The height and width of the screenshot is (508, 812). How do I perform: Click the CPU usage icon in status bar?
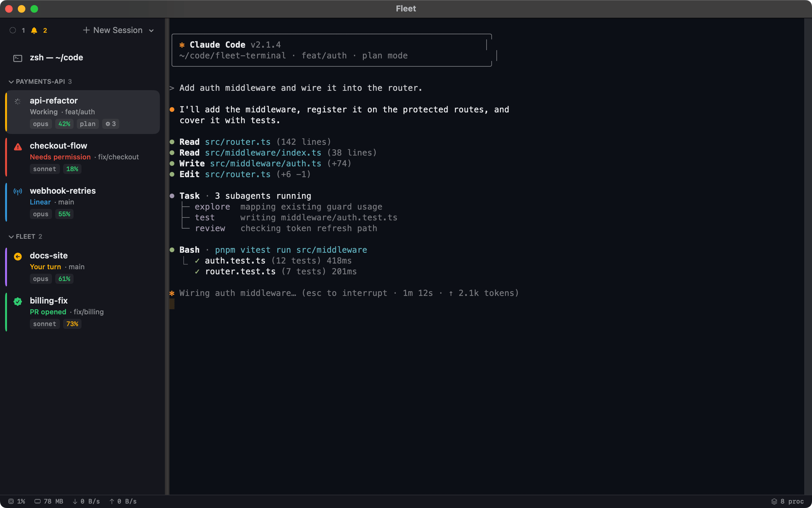(x=11, y=502)
